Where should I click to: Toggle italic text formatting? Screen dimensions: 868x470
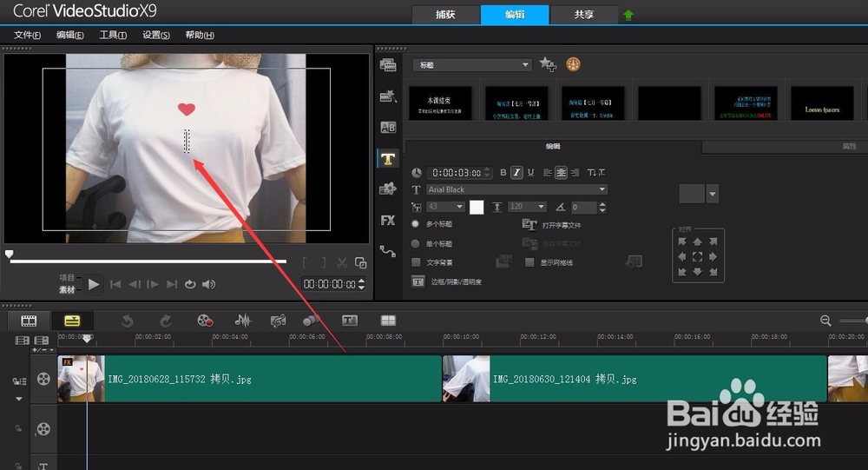pyautogui.click(x=516, y=172)
